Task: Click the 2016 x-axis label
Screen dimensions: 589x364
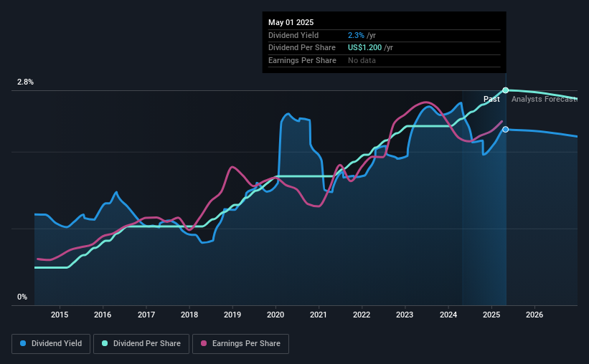Action: point(103,315)
